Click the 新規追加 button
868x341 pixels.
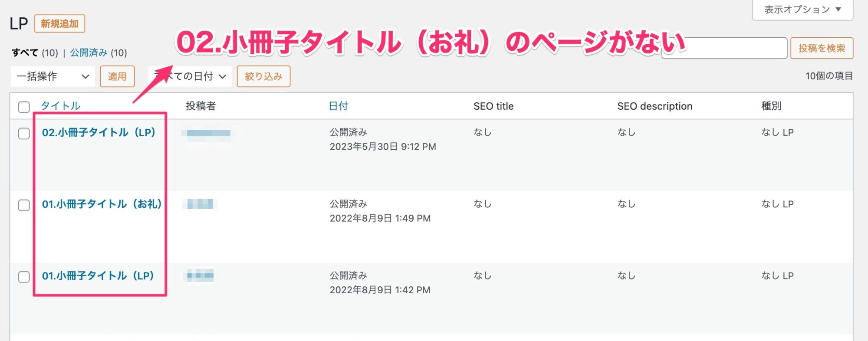coord(59,23)
